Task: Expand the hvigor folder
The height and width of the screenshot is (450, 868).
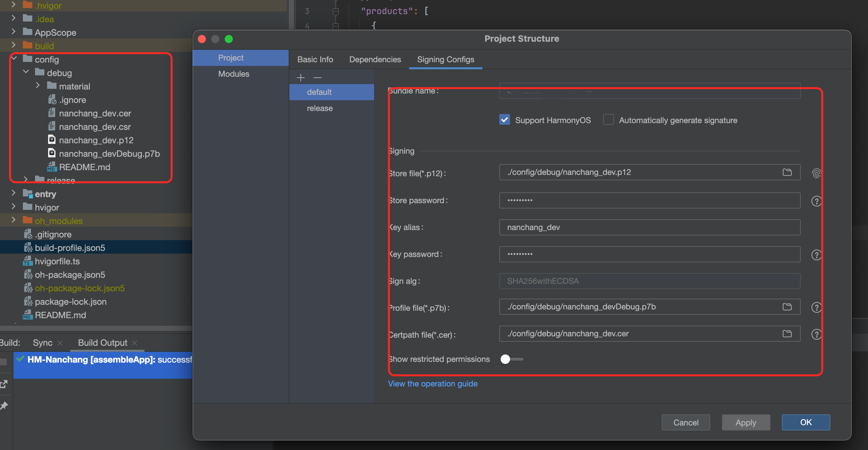Action: (14, 207)
